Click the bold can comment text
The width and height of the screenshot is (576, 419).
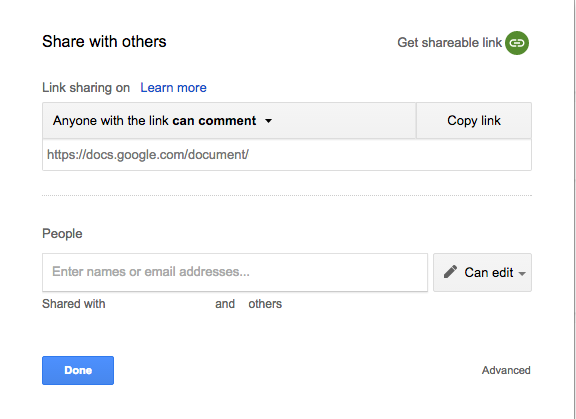click(x=214, y=120)
